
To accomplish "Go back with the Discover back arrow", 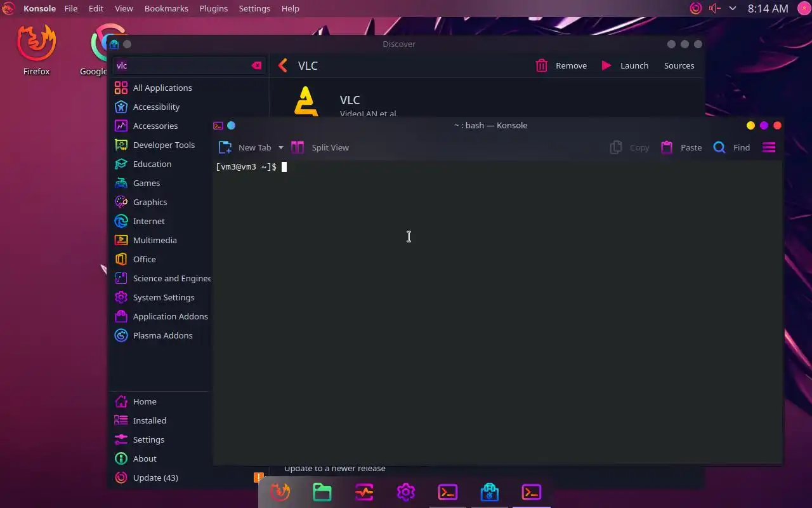I will coord(283,65).
